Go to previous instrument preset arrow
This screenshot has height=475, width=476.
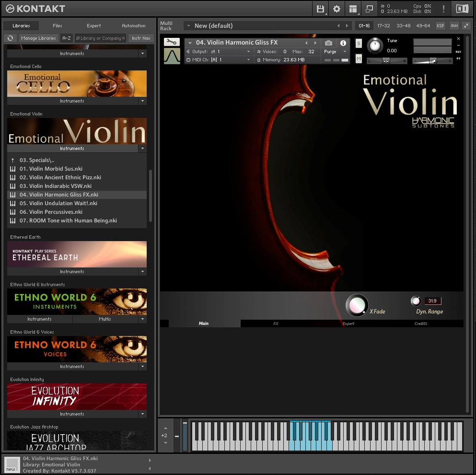[x=306, y=43]
